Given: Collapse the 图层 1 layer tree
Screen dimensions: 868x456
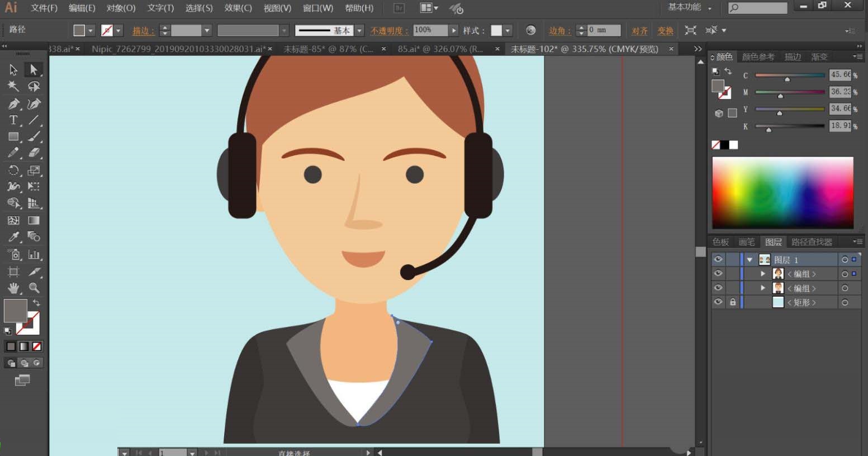Looking at the screenshot, I should 750,260.
